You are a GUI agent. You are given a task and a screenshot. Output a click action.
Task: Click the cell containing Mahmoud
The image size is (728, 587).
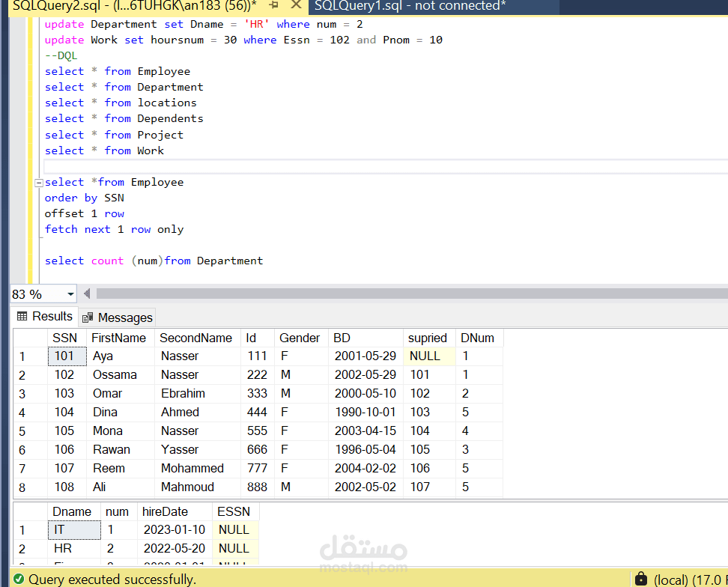[x=198, y=487]
